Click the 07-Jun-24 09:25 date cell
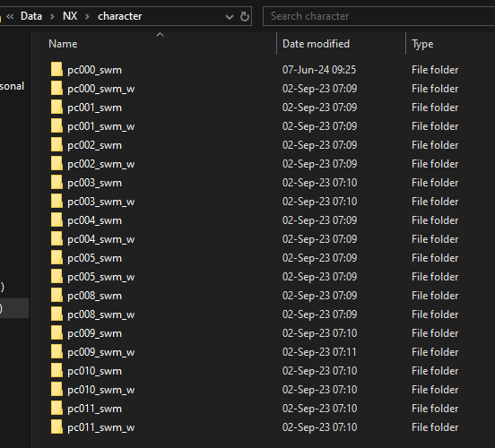Image resolution: width=495 pixels, height=448 pixels. (319, 69)
